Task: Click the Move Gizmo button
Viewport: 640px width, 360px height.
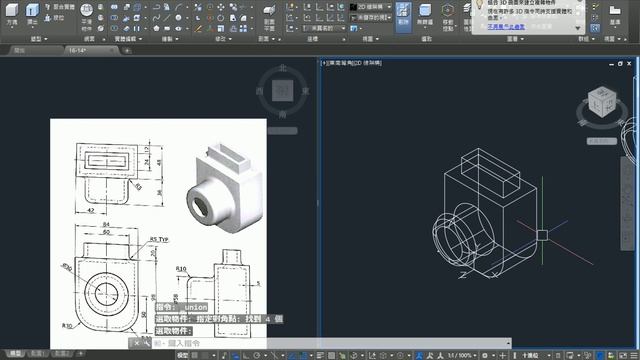Action: click(448, 17)
